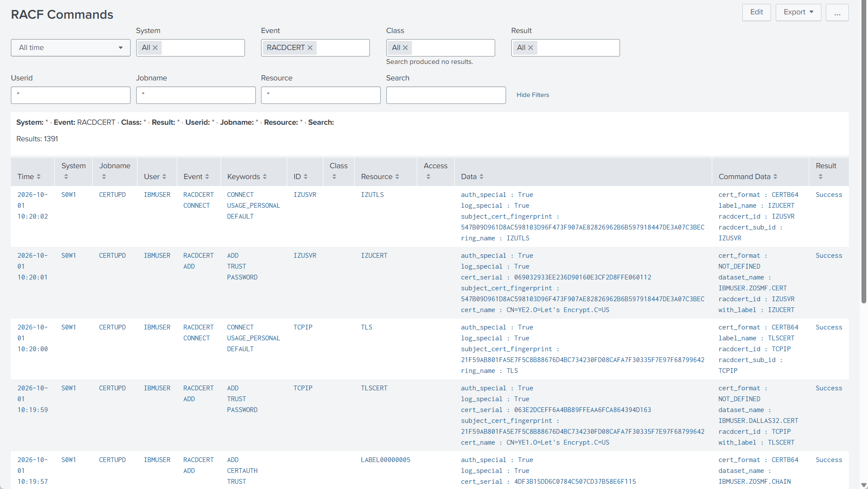
Task: Sort table by User column arrows
Action: click(164, 176)
